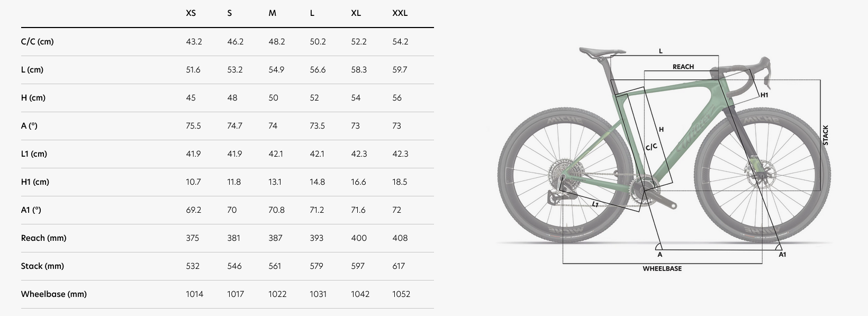The width and height of the screenshot is (868, 316).
Task: Click the STACK label on the bike diagram
Action: click(x=826, y=136)
